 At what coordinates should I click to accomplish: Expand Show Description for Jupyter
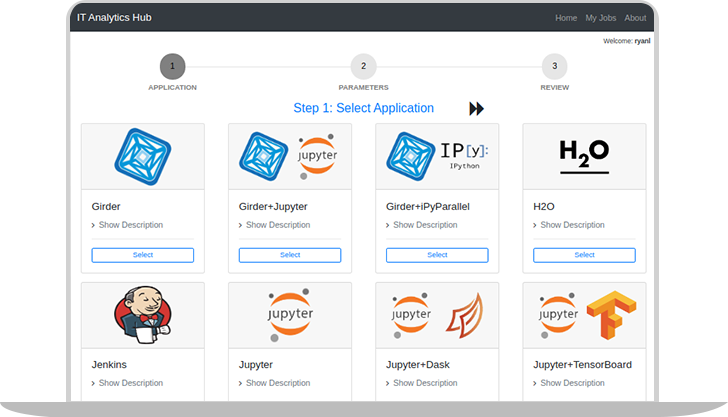point(274,383)
